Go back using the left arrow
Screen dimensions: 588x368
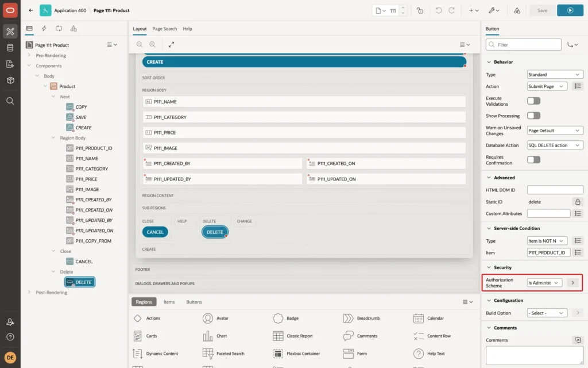pyautogui.click(x=31, y=10)
